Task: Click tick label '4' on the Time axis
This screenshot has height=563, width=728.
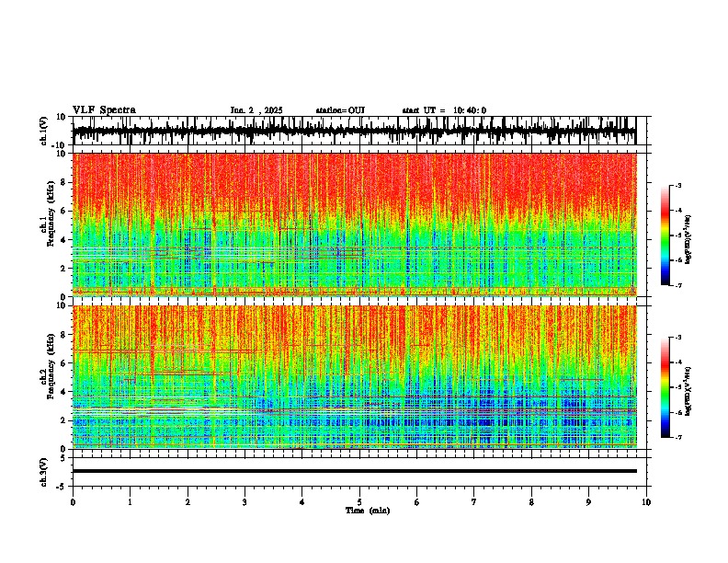Action: [x=302, y=502]
